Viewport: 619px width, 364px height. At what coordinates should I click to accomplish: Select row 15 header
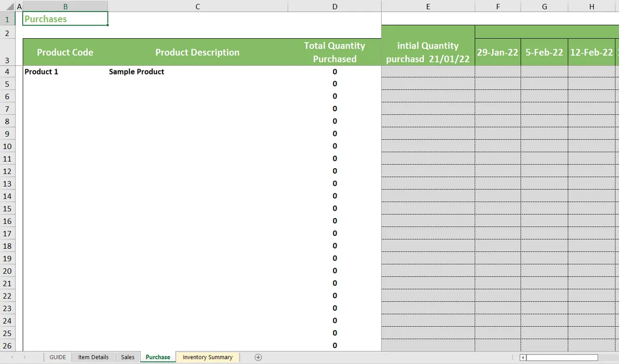pos(7,209)
